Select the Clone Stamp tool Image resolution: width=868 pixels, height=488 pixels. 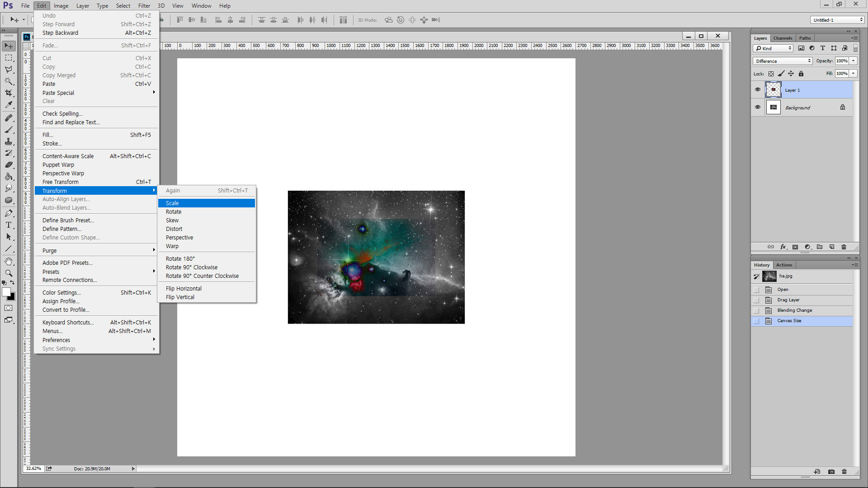9,141
